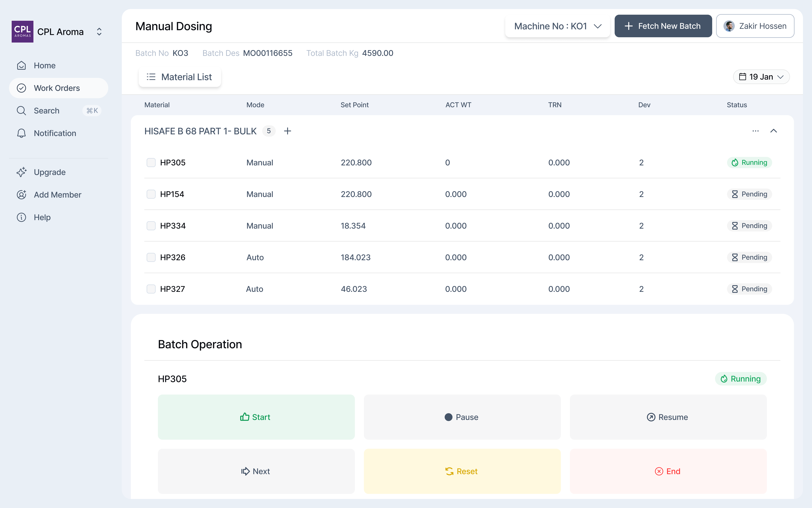
Task: Click the Running badge in Batch Operation
Action: pos(741,379)
